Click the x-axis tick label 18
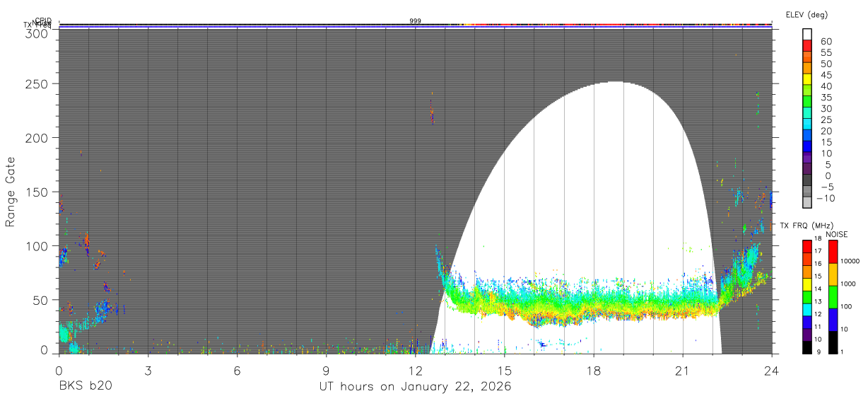The height and width of the screenshot is (401, 868). 594,370
